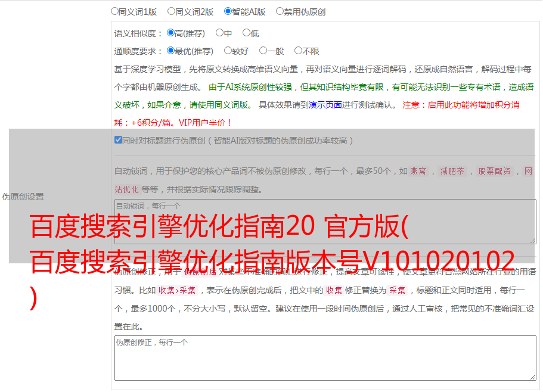Set 语义相似度 to 低
Screen dimensions: 543x392
click(246, 33)
